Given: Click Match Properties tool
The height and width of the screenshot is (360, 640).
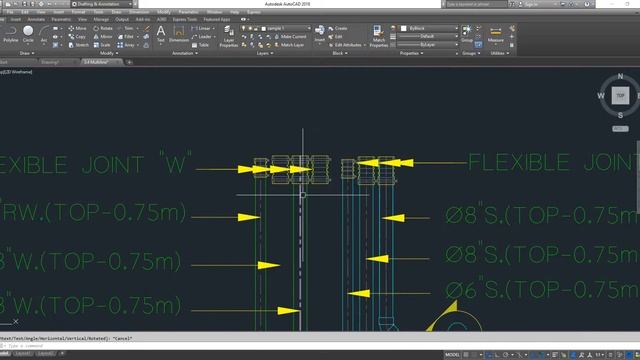Looking at the screenshot, I should click(x=378, y=37).
